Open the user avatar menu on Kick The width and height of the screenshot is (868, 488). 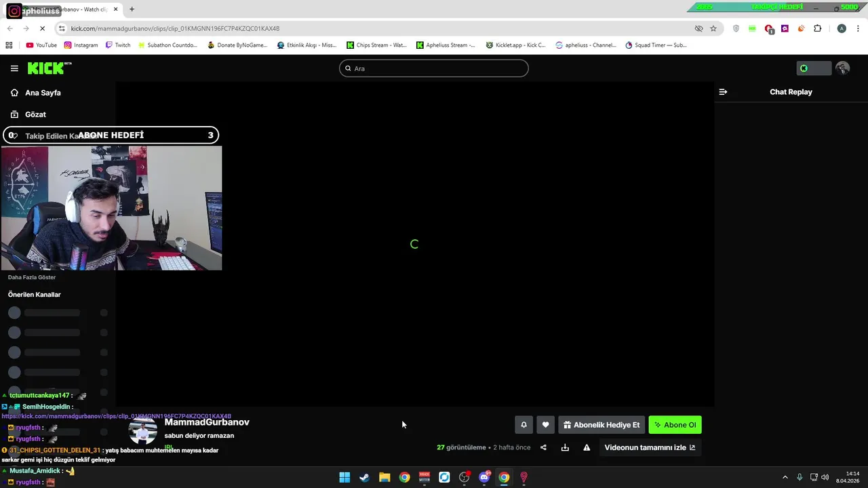point(842,68)
